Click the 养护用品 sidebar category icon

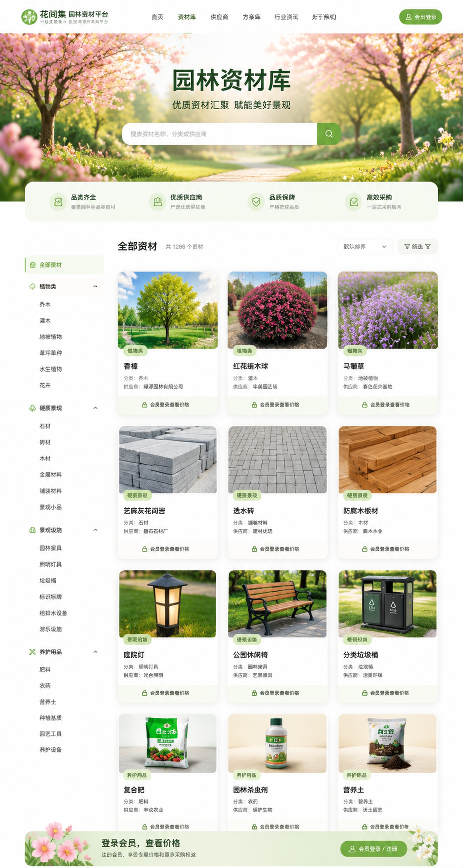coord(32,652)
